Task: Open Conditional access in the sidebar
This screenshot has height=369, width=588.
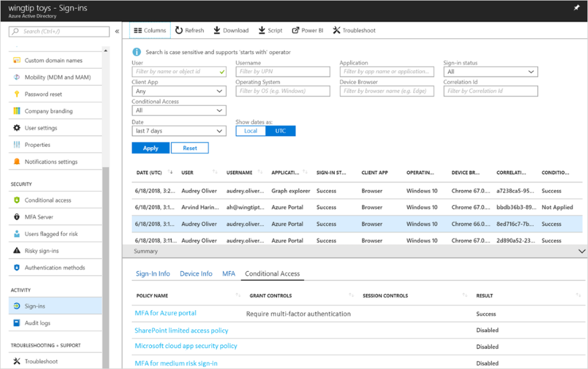Action: click(55, 200)
